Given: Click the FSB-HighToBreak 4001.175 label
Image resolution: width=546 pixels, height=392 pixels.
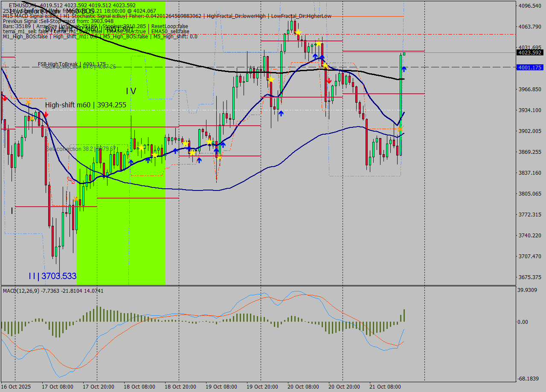Looking at the screenshot, I should 72,64.
